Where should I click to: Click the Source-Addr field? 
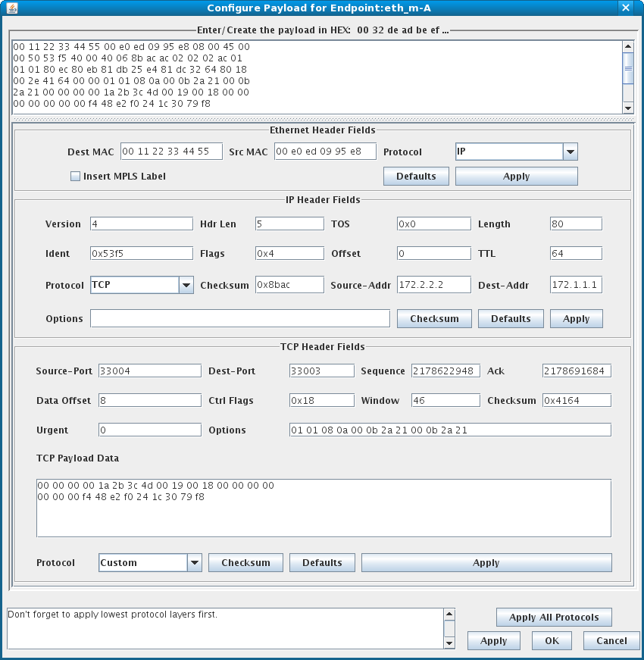pos(434,285)
